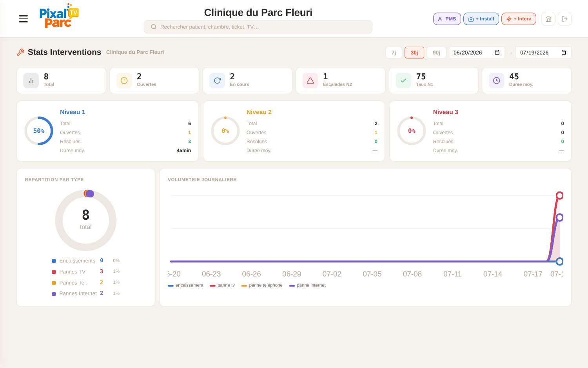Viewport: 588px width, 368px height.
Task: Click the patient search input field
Action: pyautogui.click(x=258, y=27)
